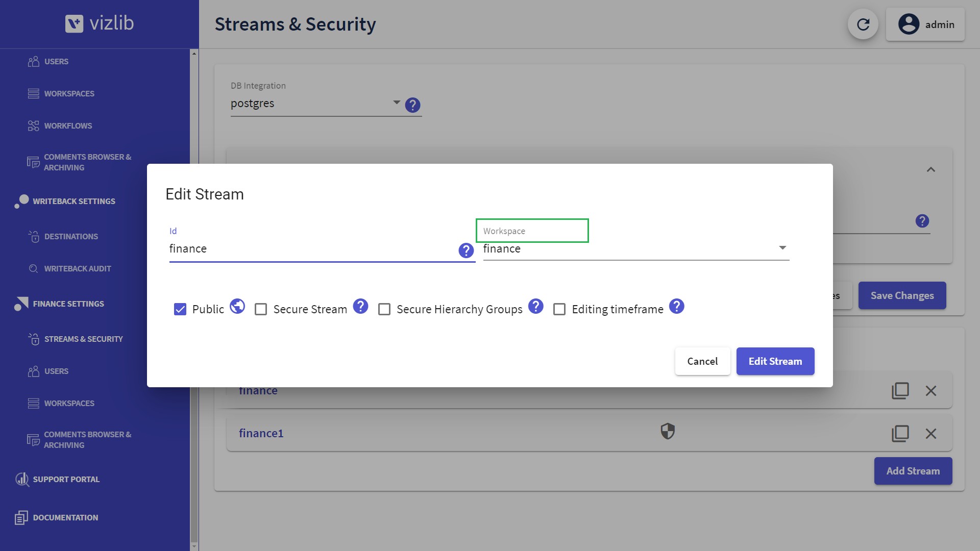Collapse the settings panel with chevron

coord(930,170)
